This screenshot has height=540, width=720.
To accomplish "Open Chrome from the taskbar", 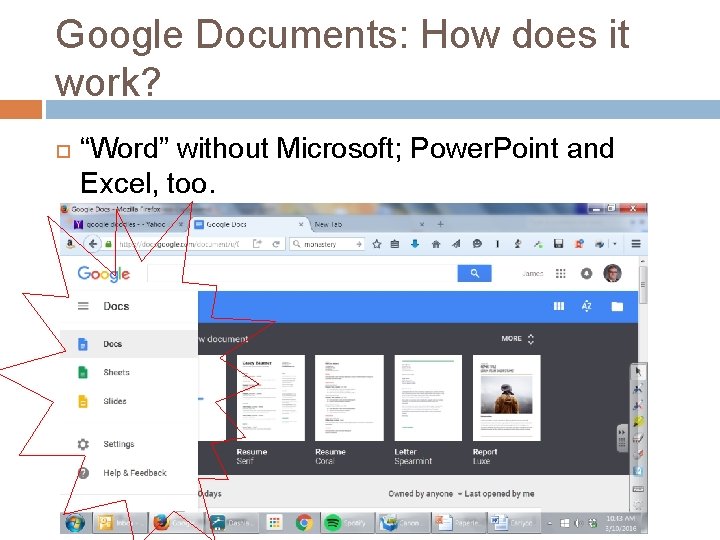I will pos(304,523).
